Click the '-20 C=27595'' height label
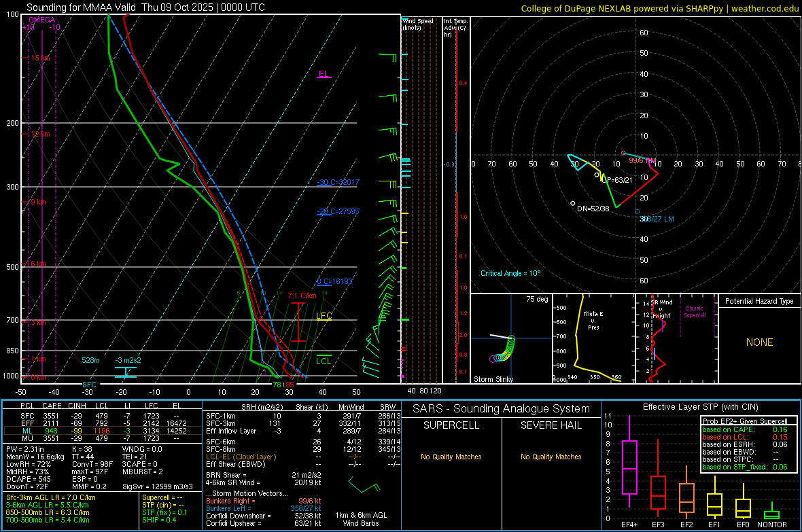This screenshot has width=802, height=532. click(338, 211)
